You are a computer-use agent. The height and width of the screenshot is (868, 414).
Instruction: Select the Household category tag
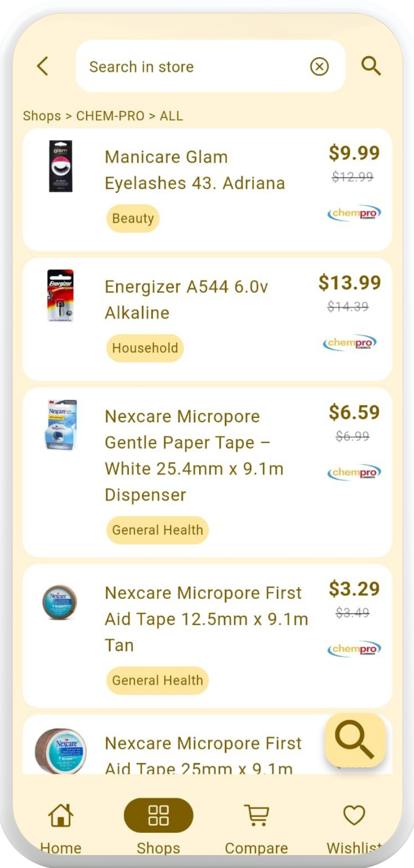(145, 348)
